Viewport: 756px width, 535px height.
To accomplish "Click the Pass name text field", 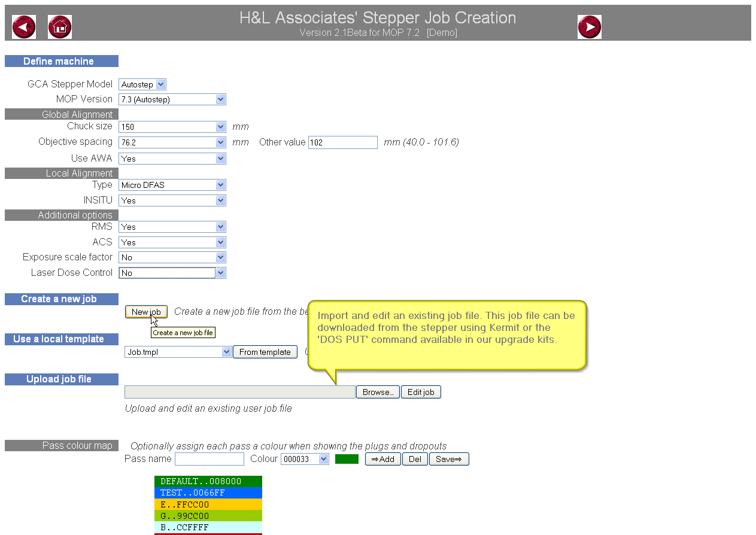I will [210, 459].
